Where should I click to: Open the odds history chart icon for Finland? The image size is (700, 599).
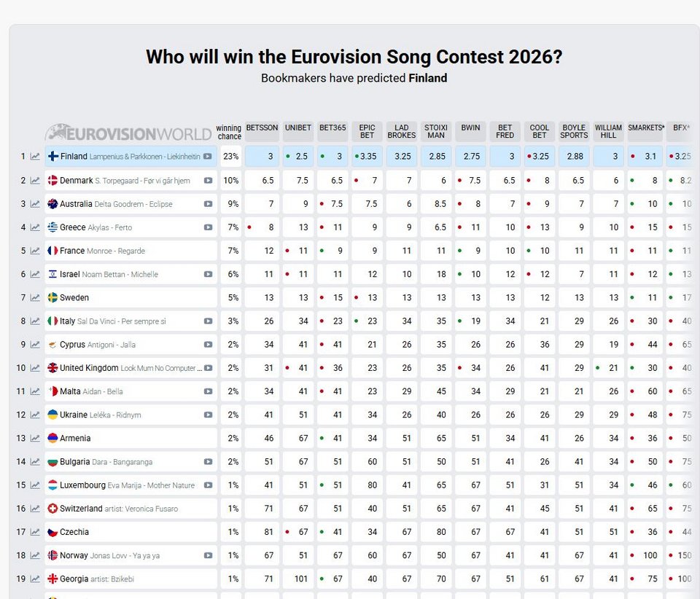click(35, 157)
